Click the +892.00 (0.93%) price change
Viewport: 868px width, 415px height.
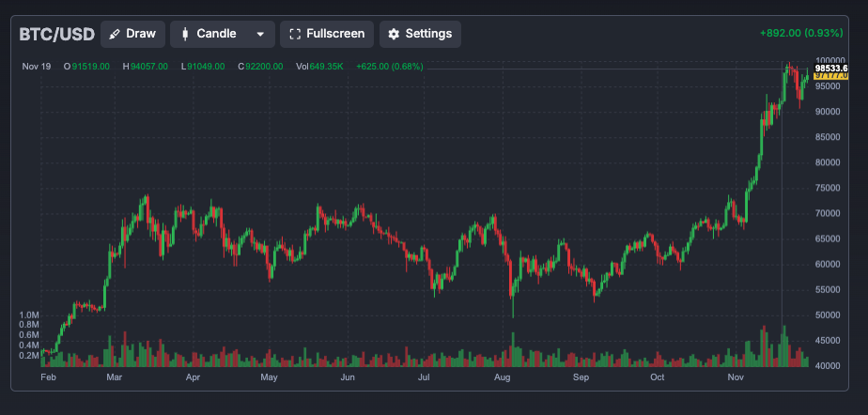(801, 34)
